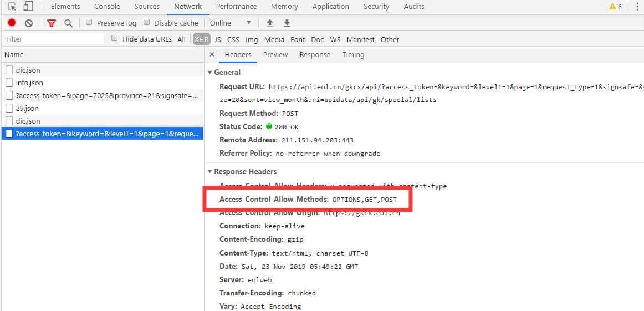This screenshot has height=311, width=644.
Task: Select the Headers tab
Action: pyautogui.click(x=238, y=55)
